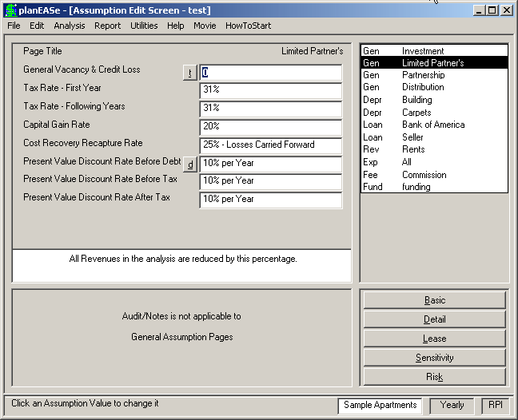Click the Yearly status bar panel
Image resolution: width=518 pixels, height=420 pixels.
click(452, 405)
